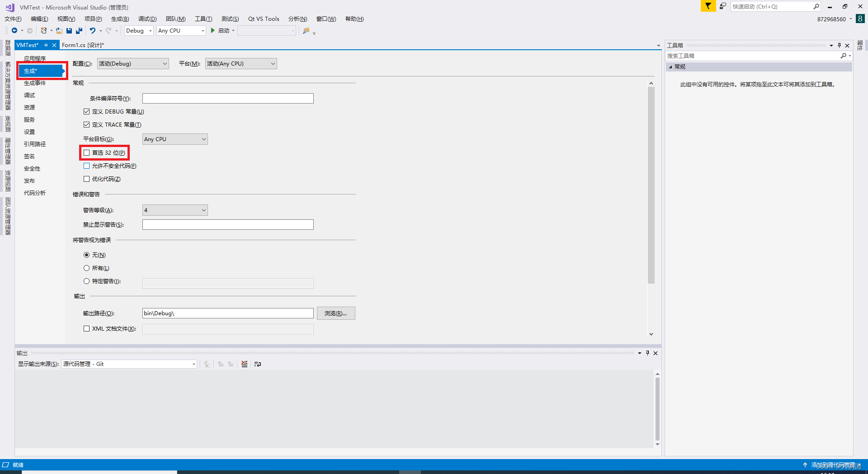Click the scroll-down arrow of the properties page

[x=651, y=334]
